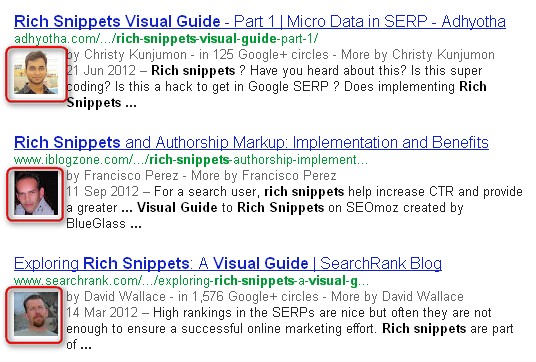Click the byline name Christy Kunjumon

(135, 55)
